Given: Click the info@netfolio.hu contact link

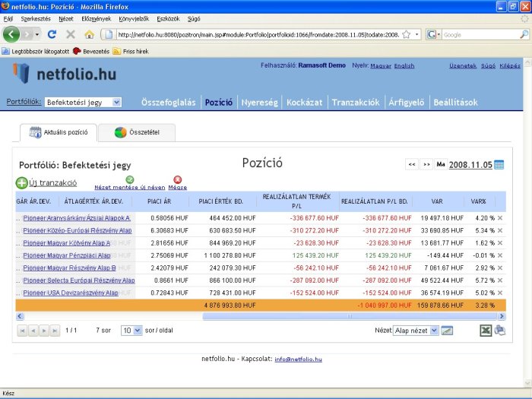Looking at the screenshot, I should coord(298,359).
